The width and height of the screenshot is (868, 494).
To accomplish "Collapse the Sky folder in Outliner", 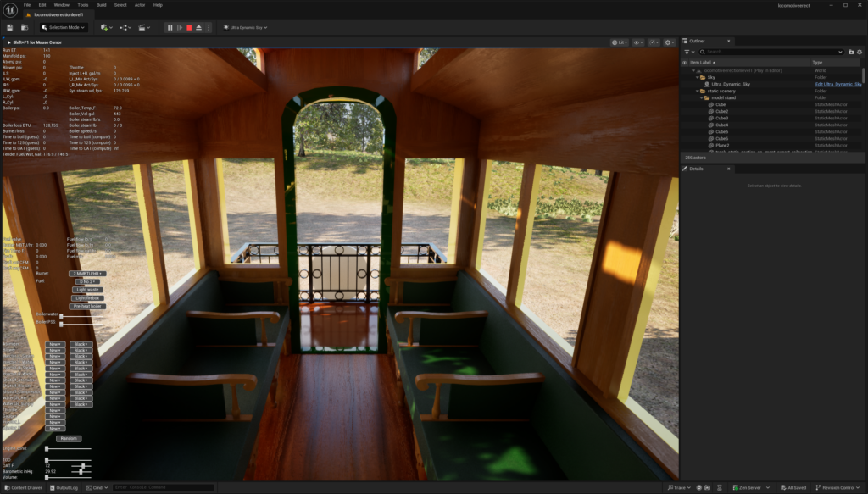I will click(698, 77).
